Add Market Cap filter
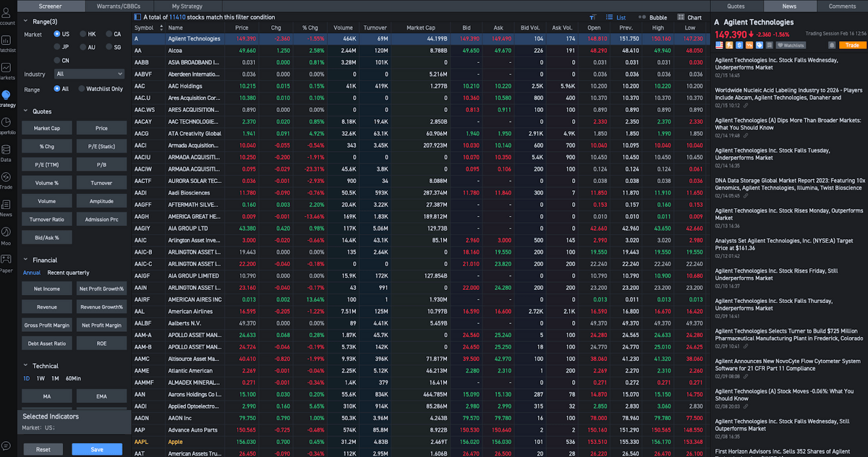The width and height of the screenshot is (868, 457). tap(47, 128)
